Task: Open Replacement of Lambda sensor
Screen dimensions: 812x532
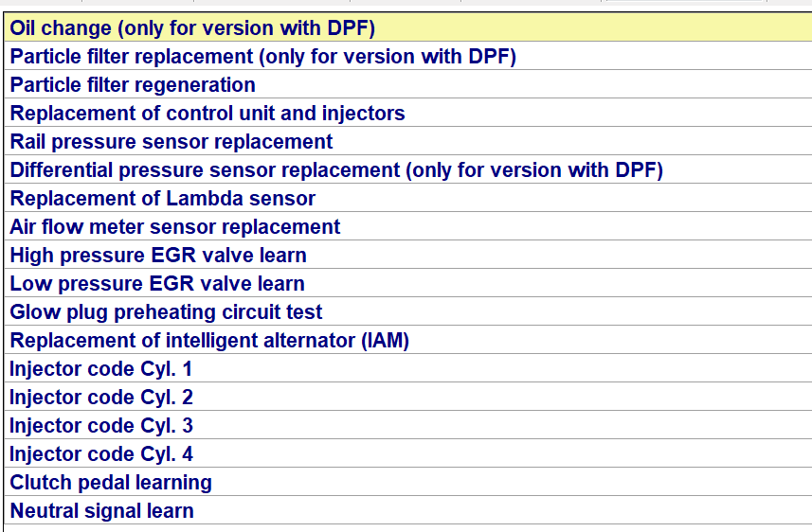Action: (163, 199)
